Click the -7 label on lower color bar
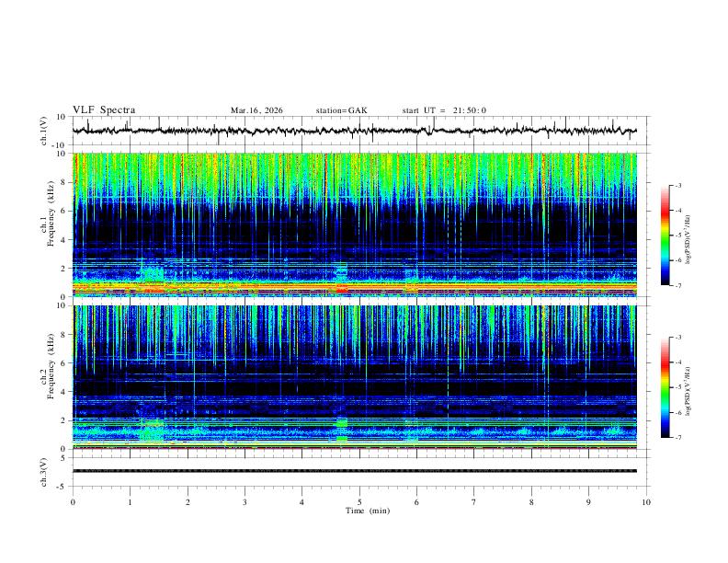Image resolution: width=728 pixels, height=563 pixels. (677, 438)
